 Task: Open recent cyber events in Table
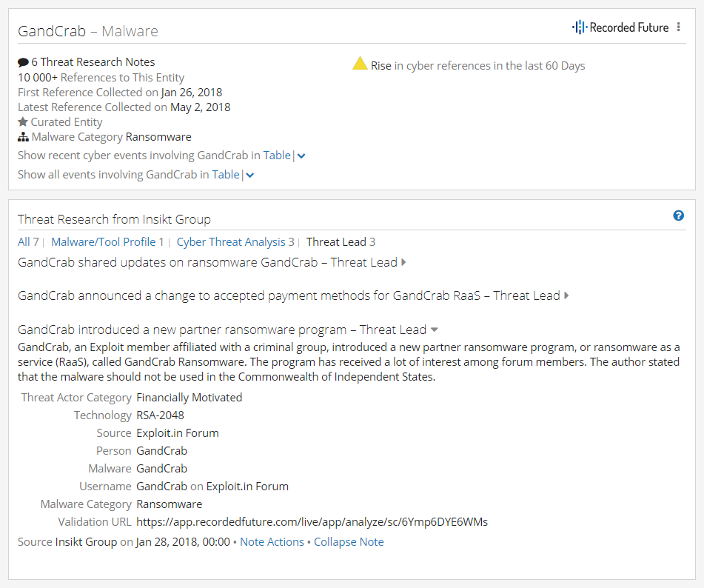277,156
